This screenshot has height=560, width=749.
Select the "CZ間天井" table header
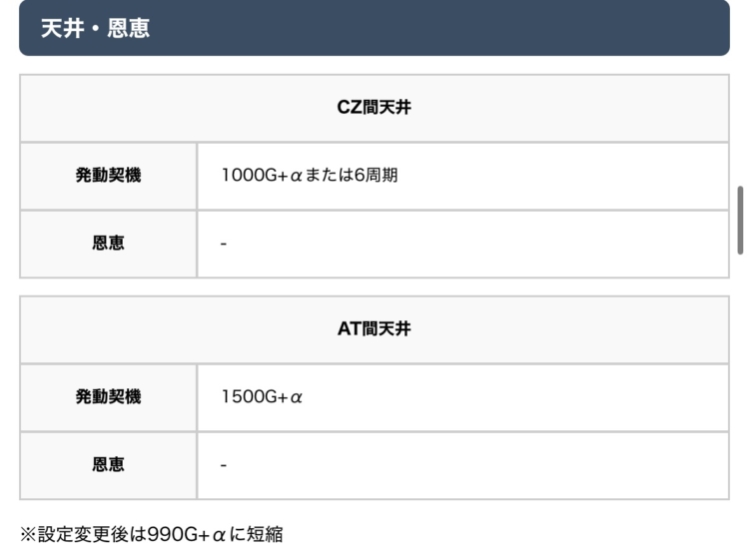tap(374, 108)
